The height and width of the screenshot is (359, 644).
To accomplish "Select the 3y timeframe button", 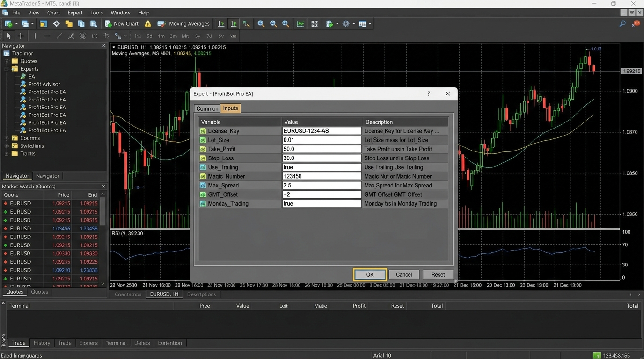I will (198, 36).
